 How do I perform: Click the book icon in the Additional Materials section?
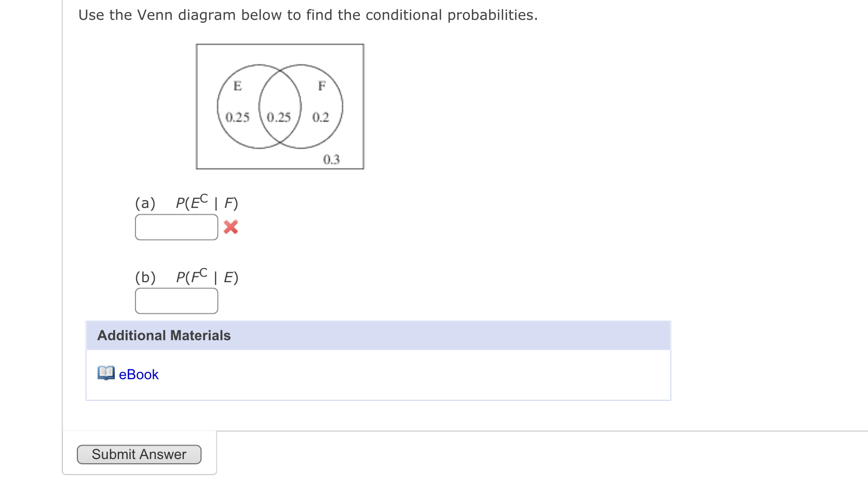(105, 372)
